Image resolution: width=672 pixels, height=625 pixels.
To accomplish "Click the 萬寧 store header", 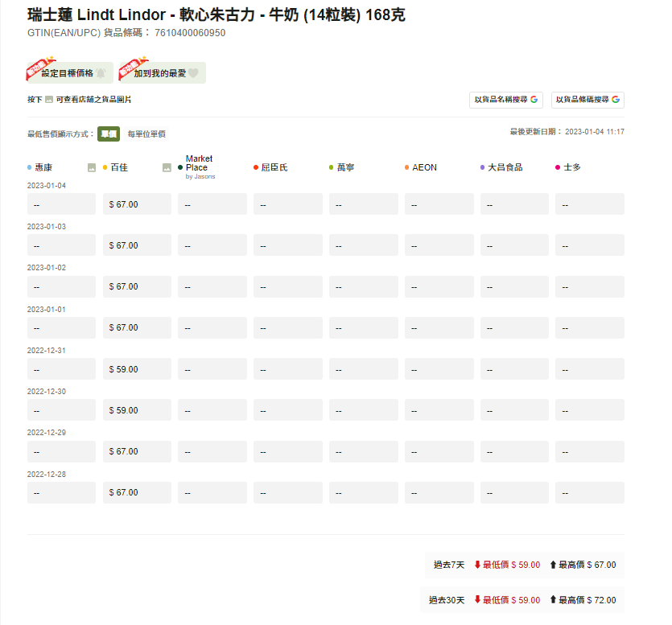I will [x=345, y=167].
